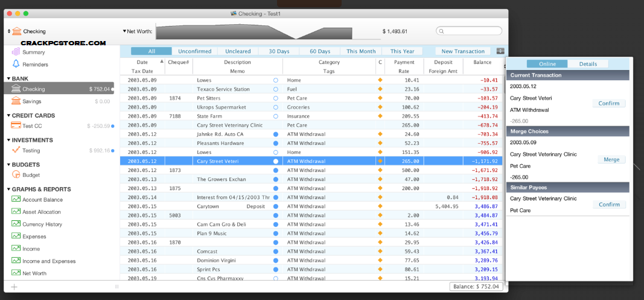Collapse the GRAPHS & REPORTS section
This screenshot has width=644, height=300.
[8, 190]
